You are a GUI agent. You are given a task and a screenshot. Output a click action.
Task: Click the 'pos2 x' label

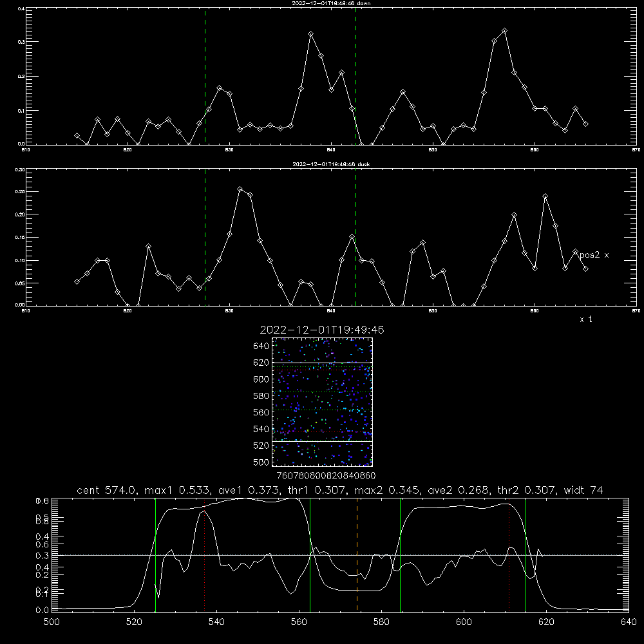(x=594, y=255)
